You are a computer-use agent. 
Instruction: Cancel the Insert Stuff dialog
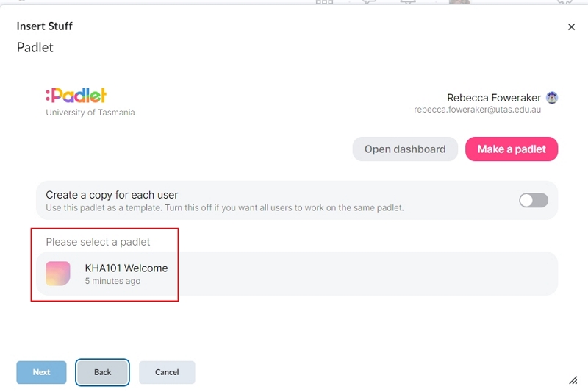(167, 372)
